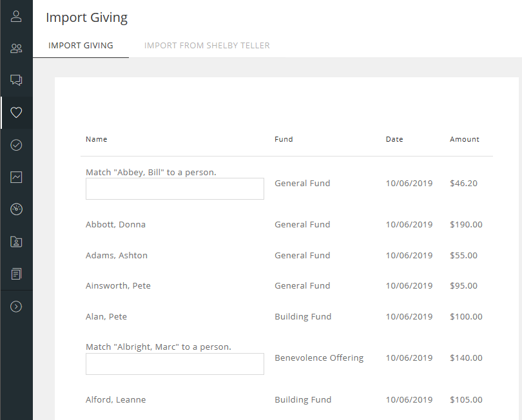Open the Groups icon in sidebar
The width and height of the screenshot is (522, 420).
coord(16,48)
